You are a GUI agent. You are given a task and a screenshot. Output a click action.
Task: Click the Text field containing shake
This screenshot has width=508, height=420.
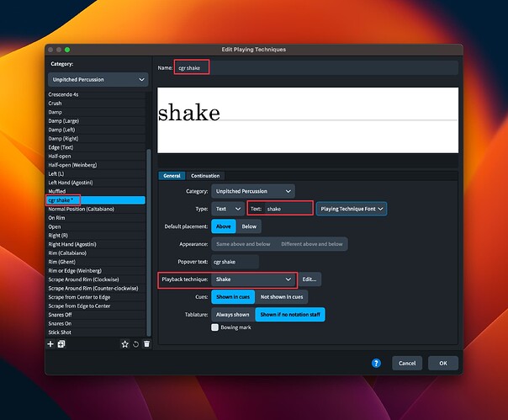point(289,209)
